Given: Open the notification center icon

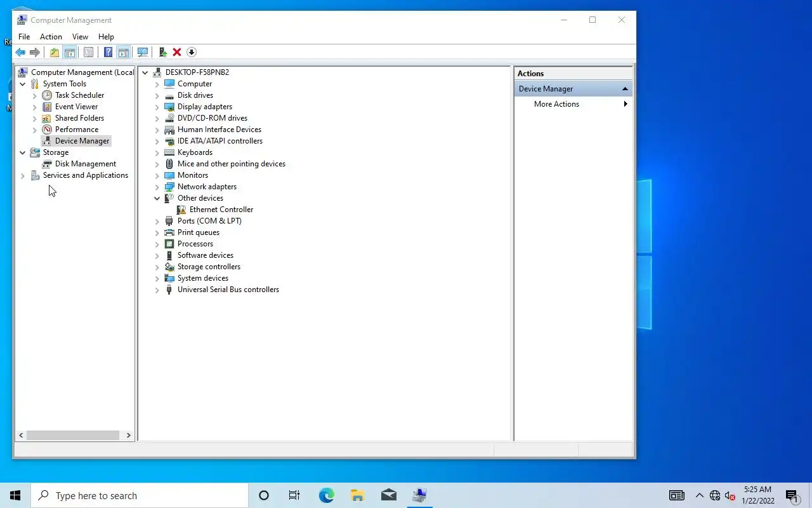Looking at the screenshot, I should pos(792,495).
